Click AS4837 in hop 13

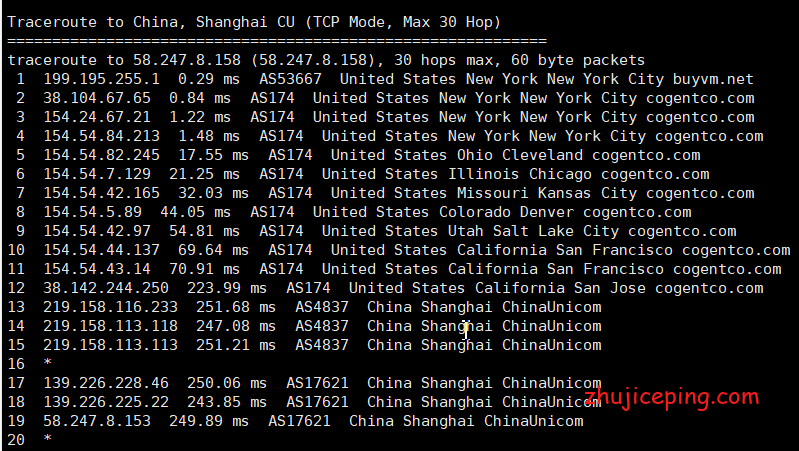[x=322, y=307]
